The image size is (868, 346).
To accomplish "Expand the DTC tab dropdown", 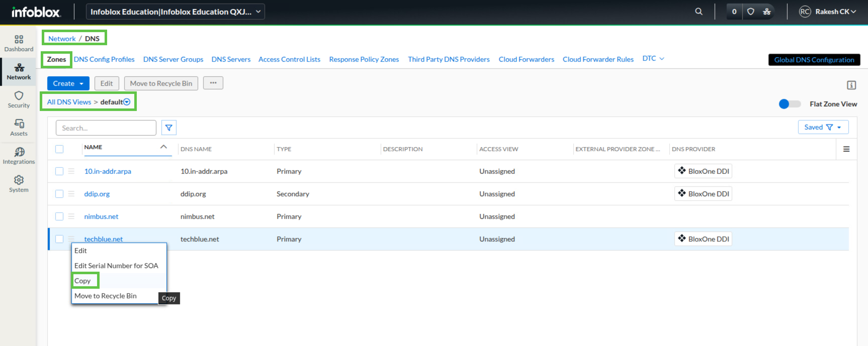I will (653, 59).
